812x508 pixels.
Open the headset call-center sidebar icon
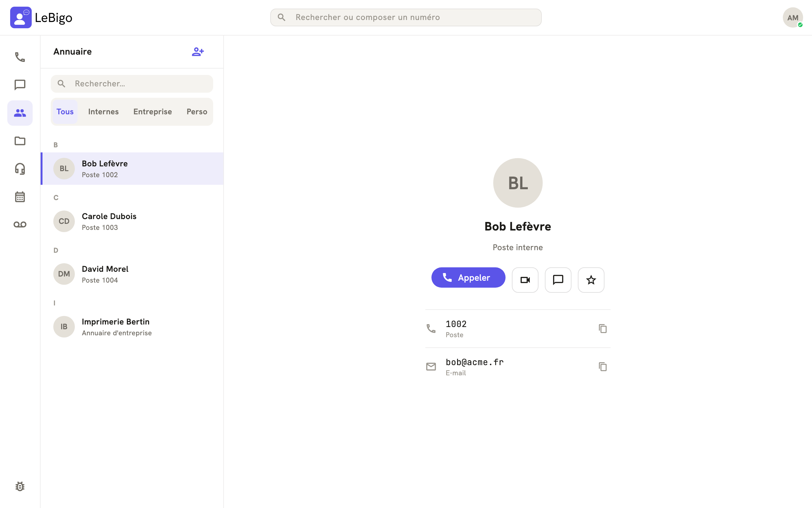click(20, 169)
